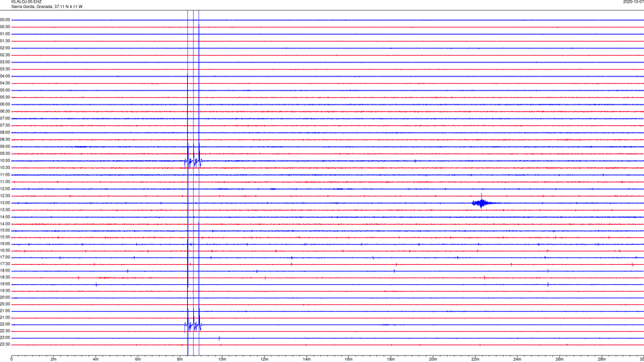
Task: Click the 04:00 time label
Action: click(5, 76)
